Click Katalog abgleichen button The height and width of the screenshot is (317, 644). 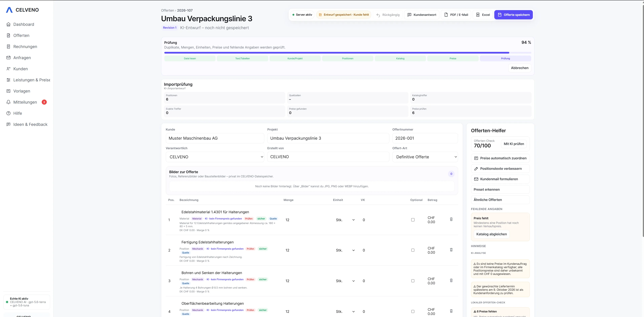click(x=491, y=234)
